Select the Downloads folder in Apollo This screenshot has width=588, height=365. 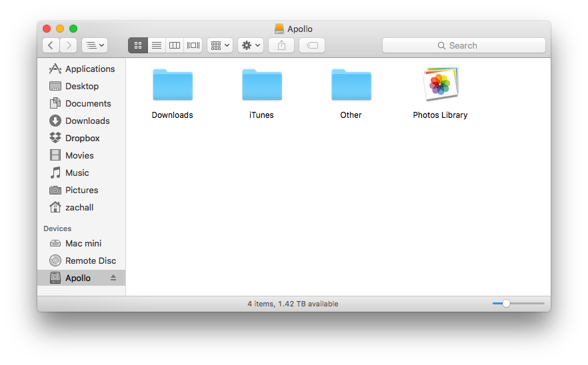tap(172, 86)
